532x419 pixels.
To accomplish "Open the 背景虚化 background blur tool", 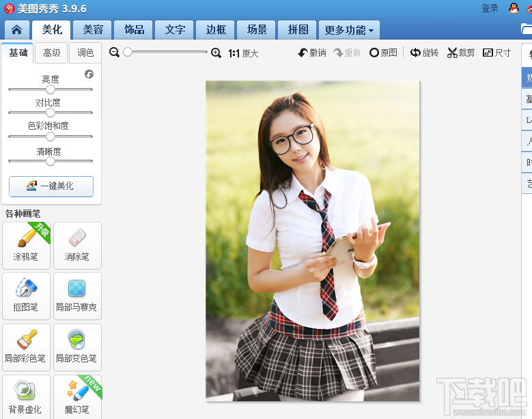I will pos(26,397).
